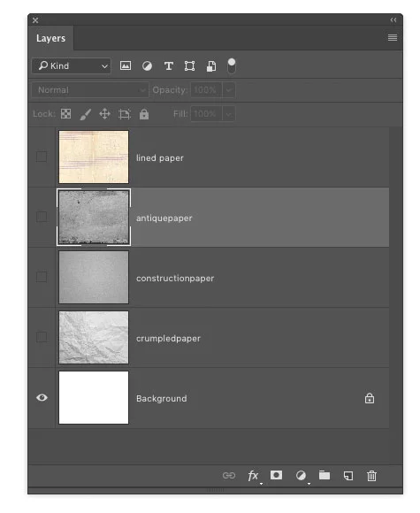Show the lined paper layer visibility box
420x513 pixels.
click(42, 157)
